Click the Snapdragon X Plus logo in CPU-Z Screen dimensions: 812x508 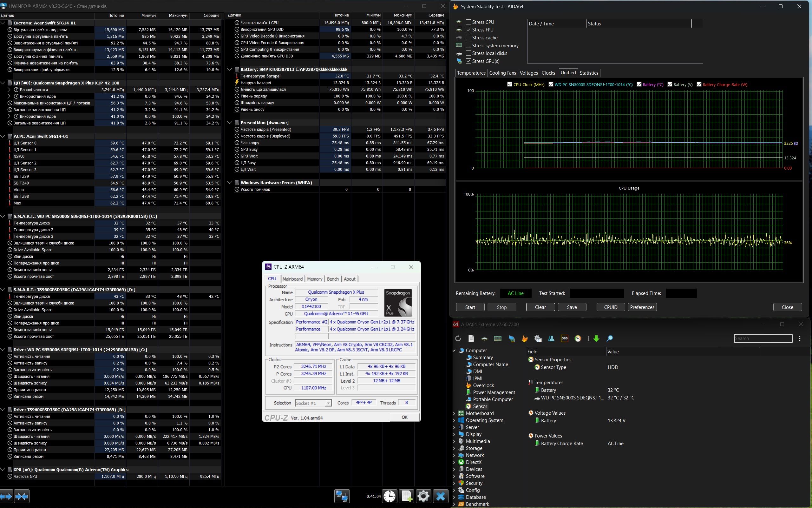[x=398, y=303]
